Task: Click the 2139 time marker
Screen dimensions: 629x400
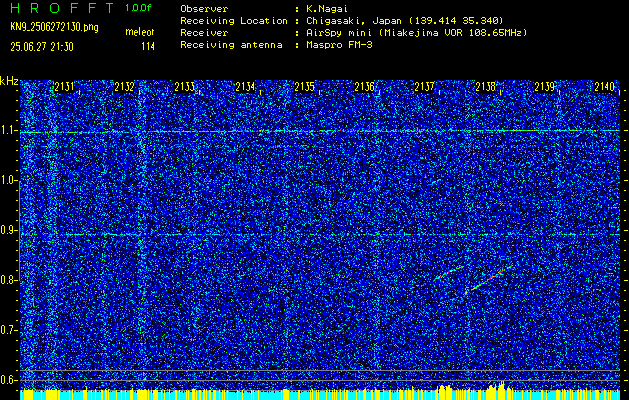Action: click(x=545, y=87)
